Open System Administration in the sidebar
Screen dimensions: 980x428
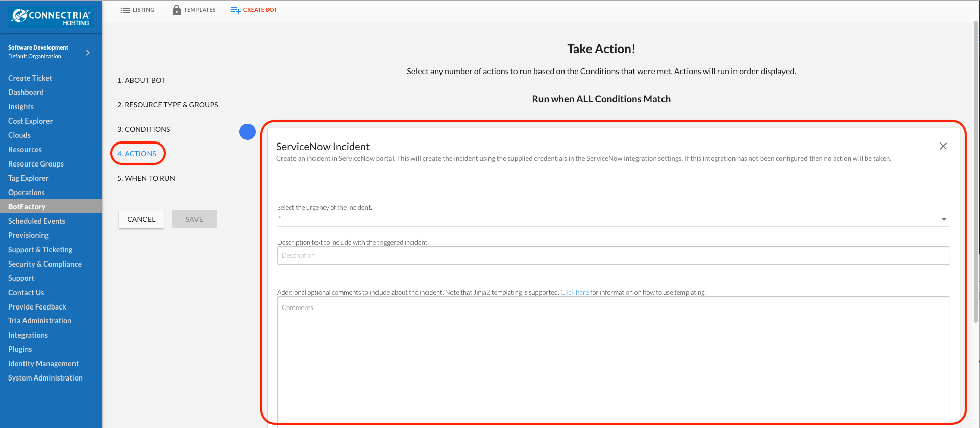click(45, 378)
